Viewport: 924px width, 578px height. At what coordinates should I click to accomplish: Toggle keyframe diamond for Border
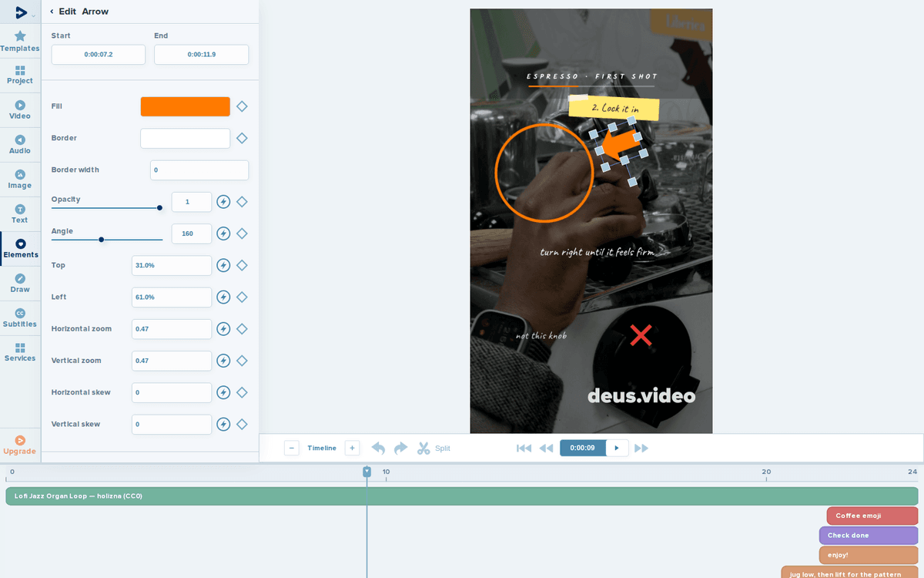click(242, 138)
